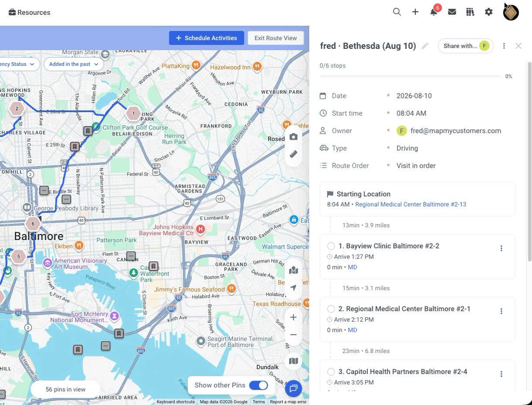The image size is (532, 405).
Task: Click the 56 pins in view label
Action: pyautogui.click(x=65, y=389)
